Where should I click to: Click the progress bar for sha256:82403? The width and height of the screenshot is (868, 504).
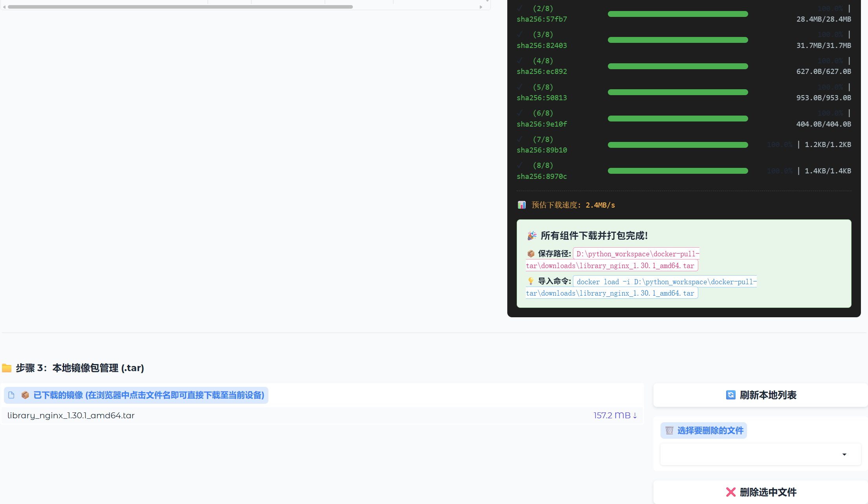coord(678,40)
